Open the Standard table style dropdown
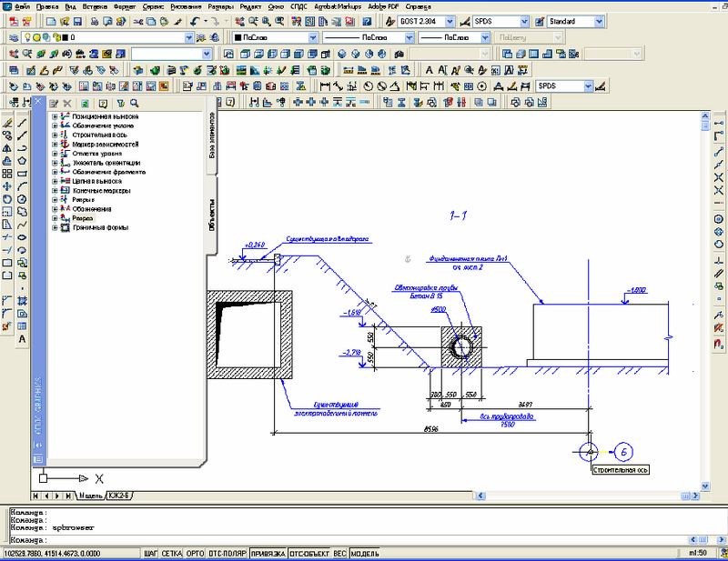 [x=599, y=21]
